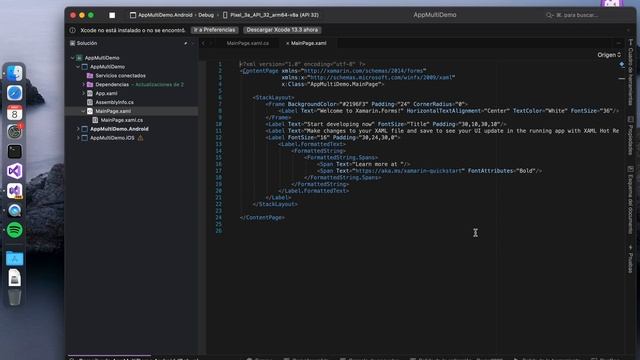The height and width of the screenshot is (360, 640).
Task: Open the Applications folder in Dock
Action: pyautogui.click(x=15, y=258)
